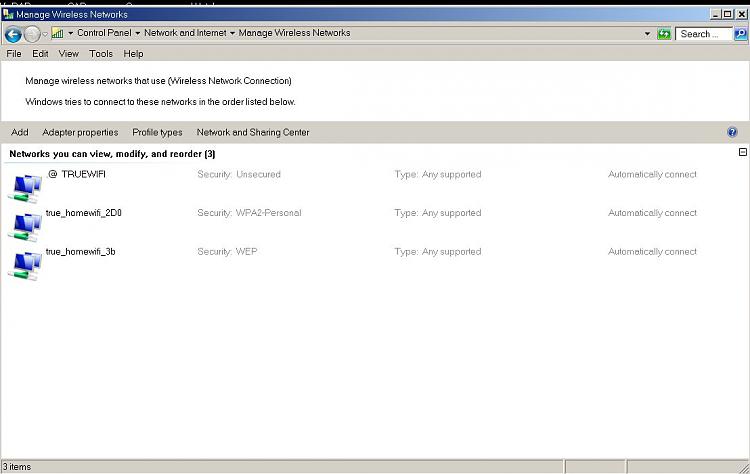Click the blue help question mark icon
Viewport: 750px width, 474px height.
pos(732,132)
